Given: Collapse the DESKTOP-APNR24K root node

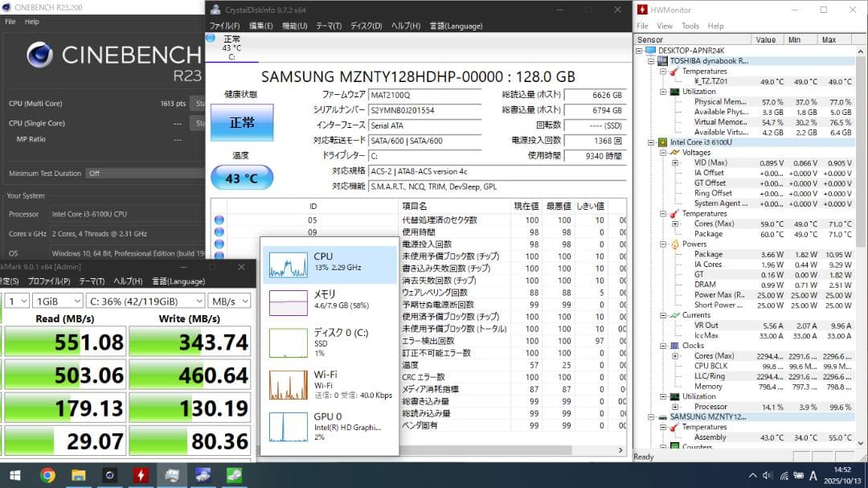Looking at the screenshot, I should [639, 51].
